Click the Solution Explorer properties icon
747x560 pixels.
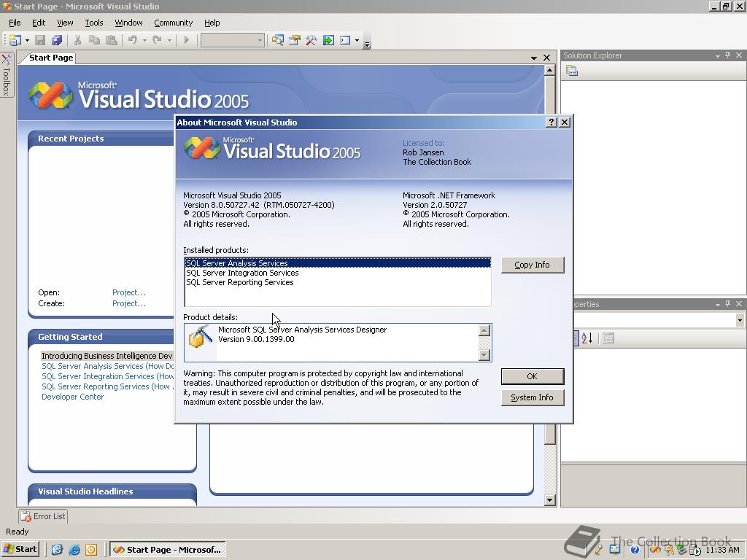pos(572,71)
